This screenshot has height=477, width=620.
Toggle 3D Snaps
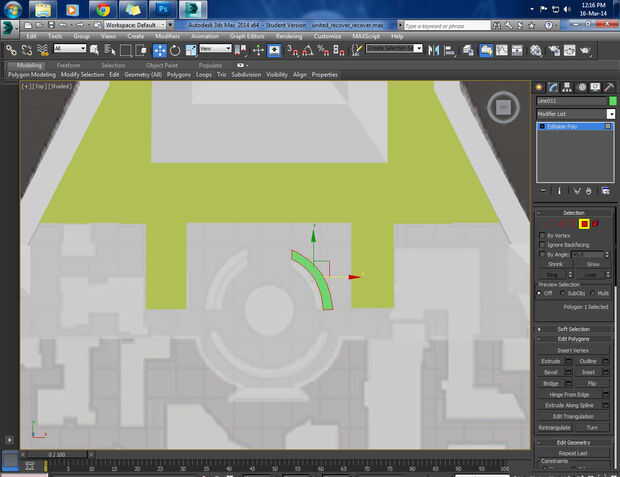coord(293,50)
